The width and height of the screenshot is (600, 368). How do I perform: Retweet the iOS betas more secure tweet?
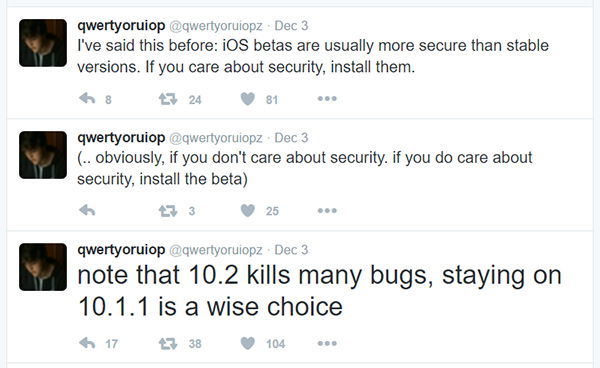tap(168, 99)
